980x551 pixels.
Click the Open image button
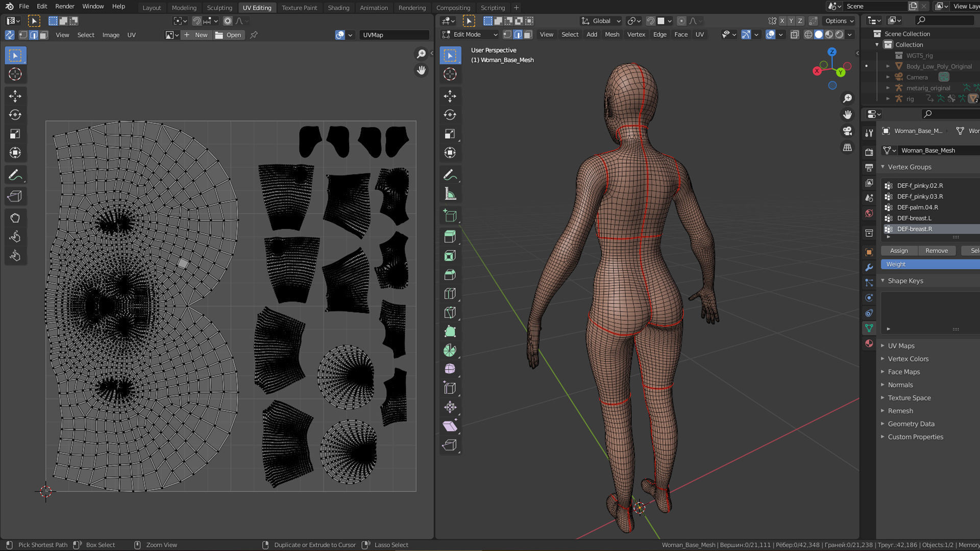pos(228,35)
